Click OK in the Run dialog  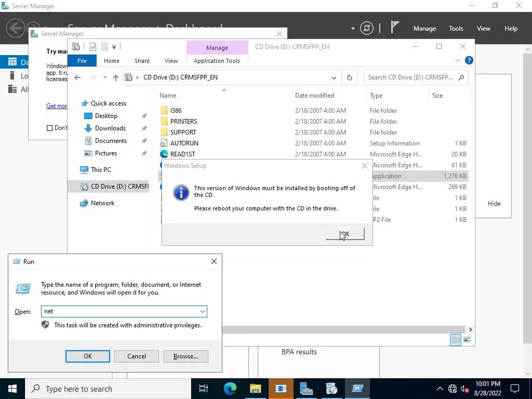[87, 356]
